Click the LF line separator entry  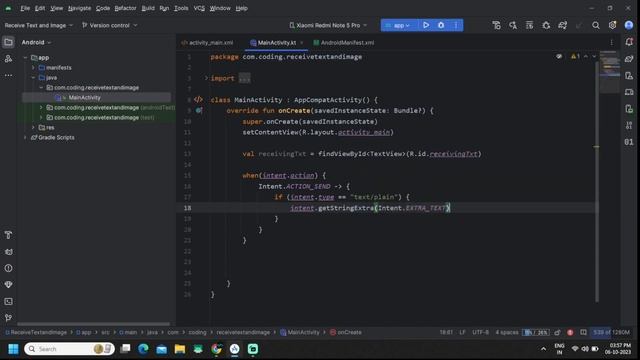coord(462,332)
